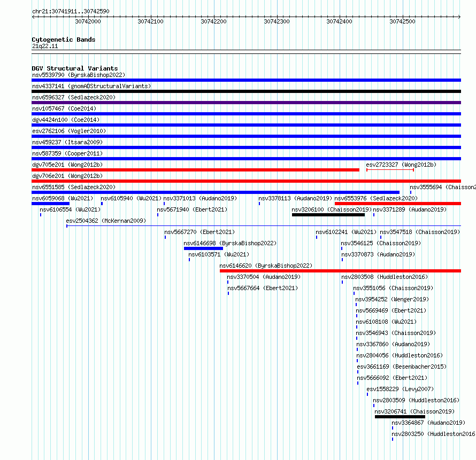Click nsv6551585 (Sedlazeck2020) label

tap(74, 187)
